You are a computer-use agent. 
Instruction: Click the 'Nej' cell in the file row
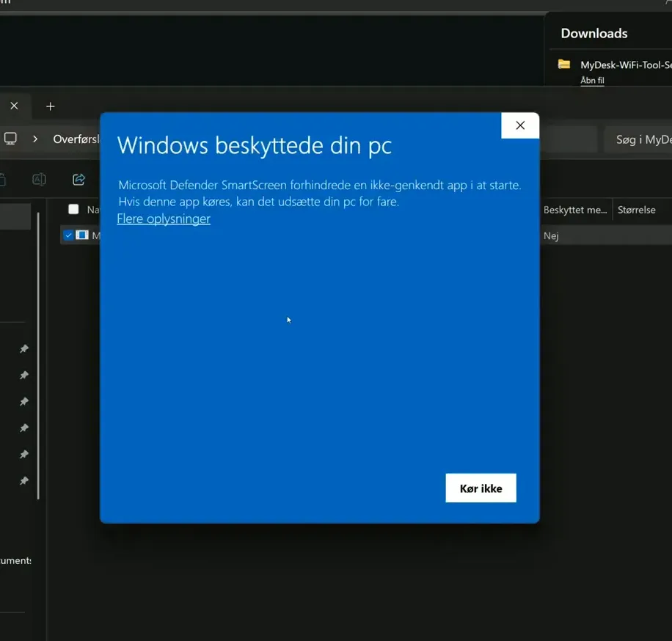click(x=551, y=235)
